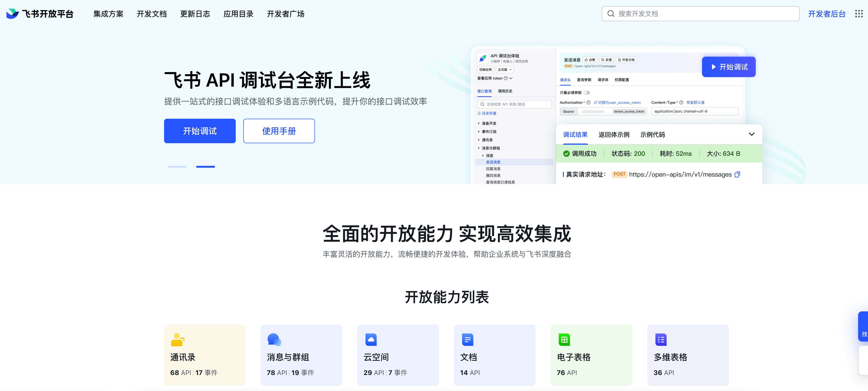This screenshot has height=391, width=868.
Task: Select 回复消息 tree item
Action: click(493, 169)
